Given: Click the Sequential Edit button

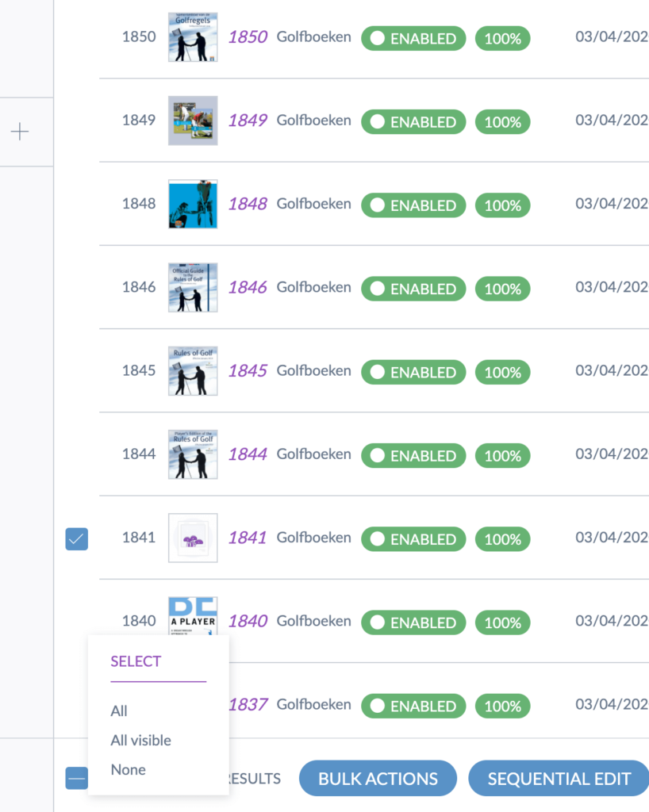Looking at the screenshot, I should coord(559,779).
